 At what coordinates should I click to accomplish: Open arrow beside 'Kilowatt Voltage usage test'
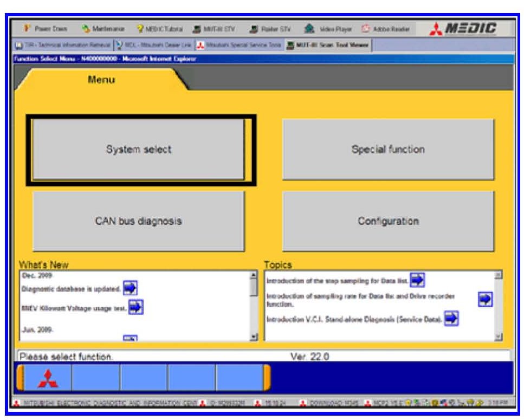(135, 307)
